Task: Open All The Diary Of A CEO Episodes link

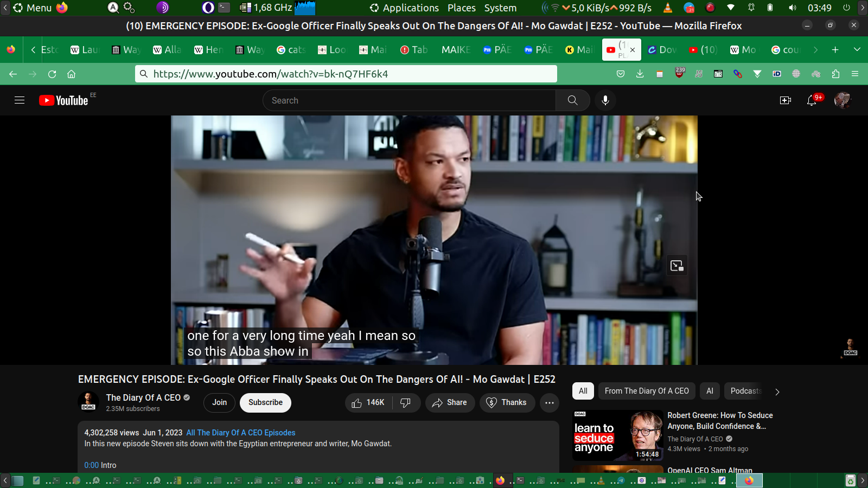Action: [x=241, y=433]
